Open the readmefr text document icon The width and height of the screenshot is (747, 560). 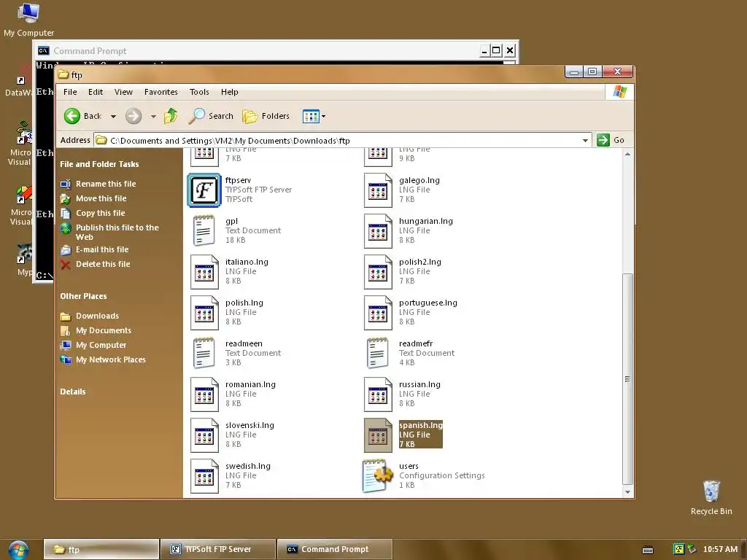[377, 353]
